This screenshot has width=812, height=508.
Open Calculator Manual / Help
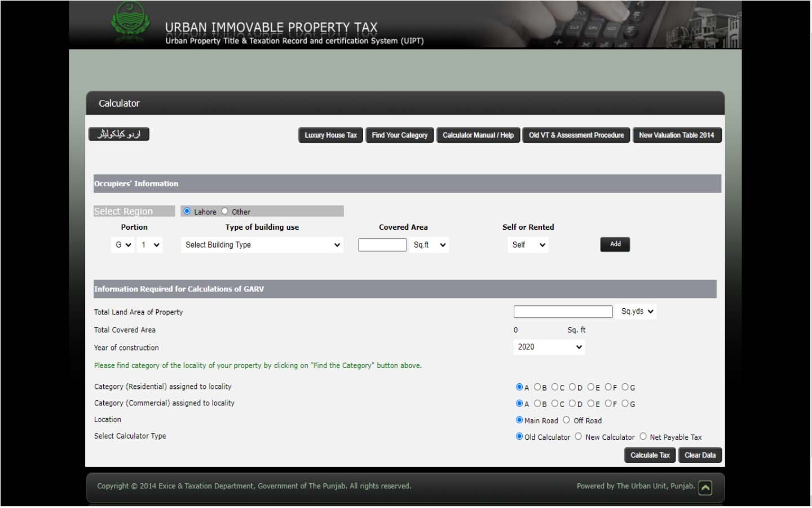click(478, 135)
